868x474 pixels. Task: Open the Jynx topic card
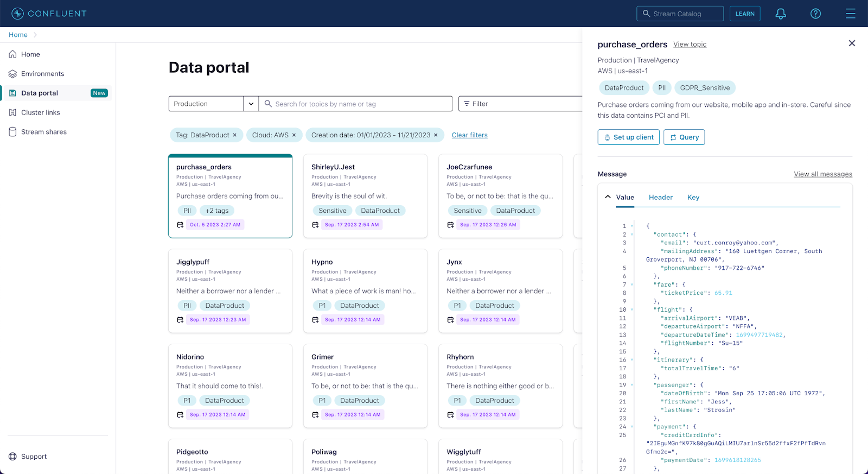[x=501, y=291]
